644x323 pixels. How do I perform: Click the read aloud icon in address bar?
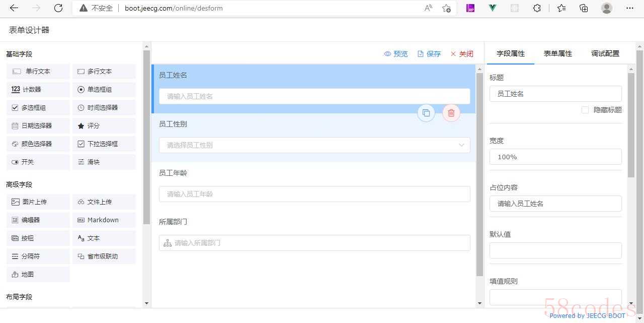428,8
